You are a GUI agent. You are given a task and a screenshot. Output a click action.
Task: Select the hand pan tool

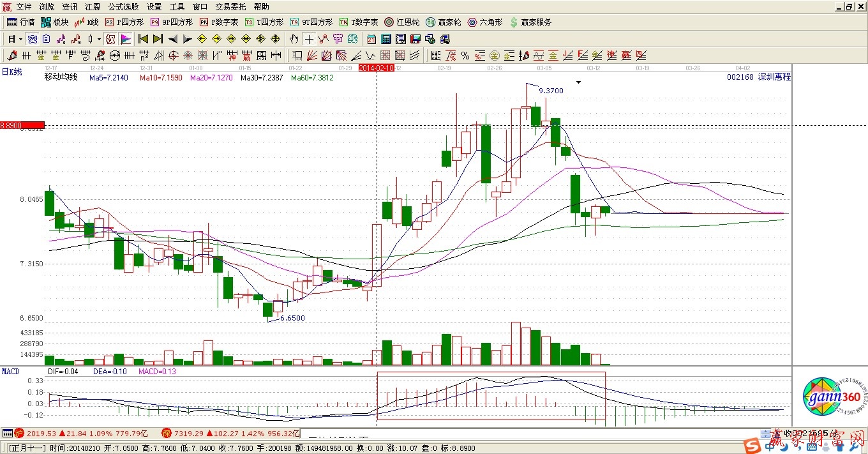294,39
